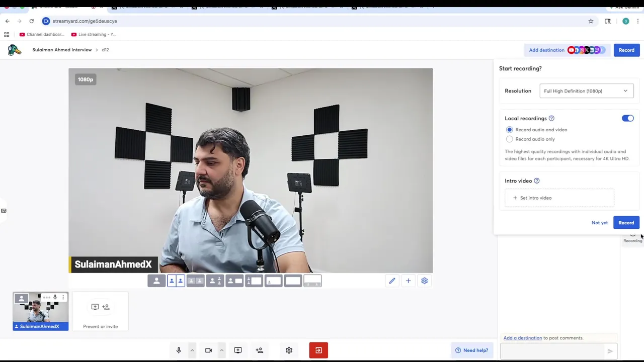Select the solo single-person layout icon
The width and height of the screenshot is (644, 362).
(x=156, y=281)
